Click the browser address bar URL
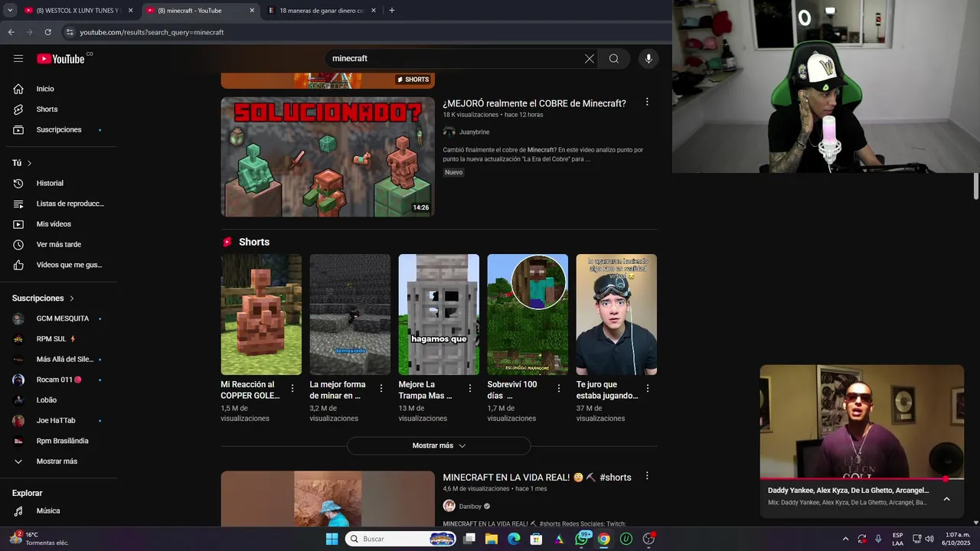This screenshot has height=551, width=980. pyautogui.click(x=152, y=32)
